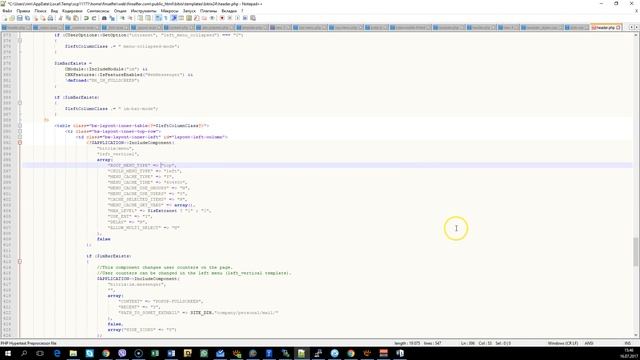The height and width of the screenshot is (360, 640).
Task: Open File Explorer from taskbar
Action: (73, 353)
